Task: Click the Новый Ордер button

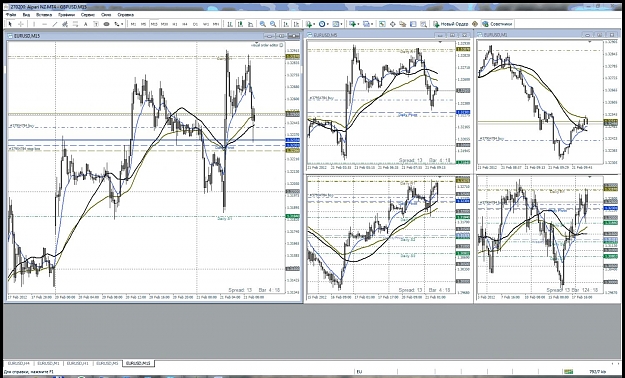Action: [451, 24]
